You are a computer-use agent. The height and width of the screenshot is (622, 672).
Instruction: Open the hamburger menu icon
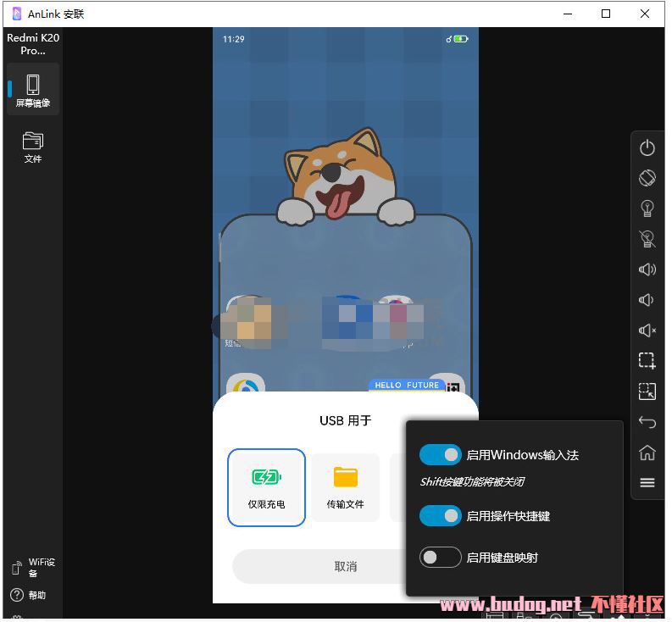(x=647, y=483)
